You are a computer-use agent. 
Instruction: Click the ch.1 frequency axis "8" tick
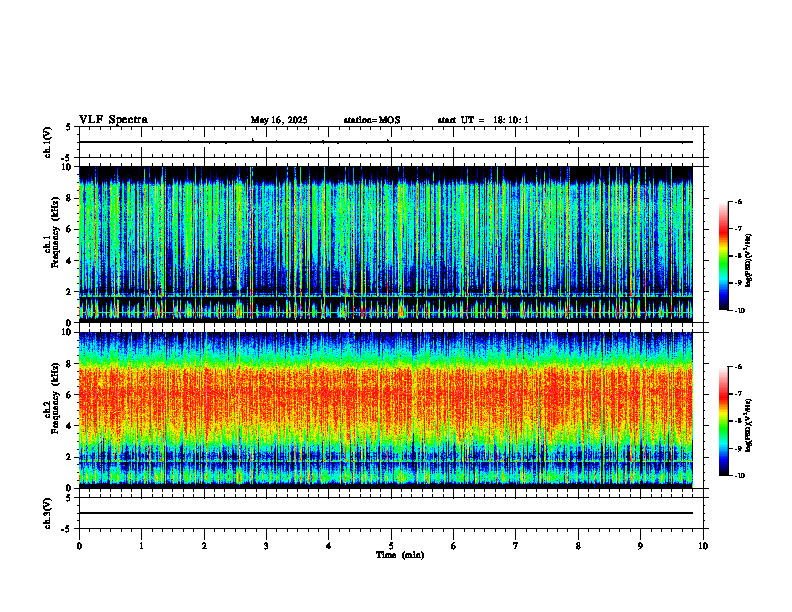[x=70, y=198]
